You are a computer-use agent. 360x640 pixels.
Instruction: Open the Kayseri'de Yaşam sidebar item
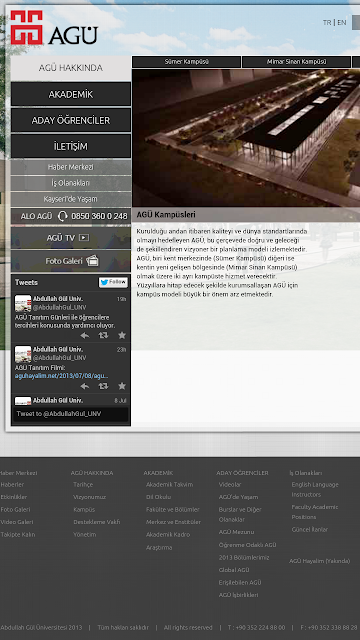[x=71, y=199]
